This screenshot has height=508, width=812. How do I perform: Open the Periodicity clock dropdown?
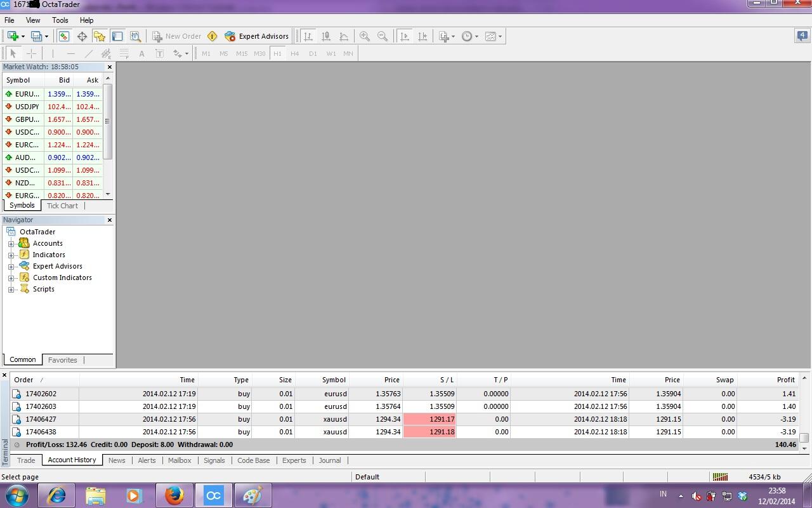point(469,36)
